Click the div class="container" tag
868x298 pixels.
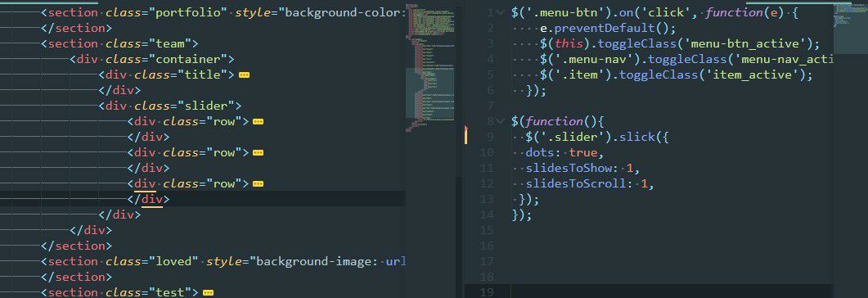click(x=152, y=59)
